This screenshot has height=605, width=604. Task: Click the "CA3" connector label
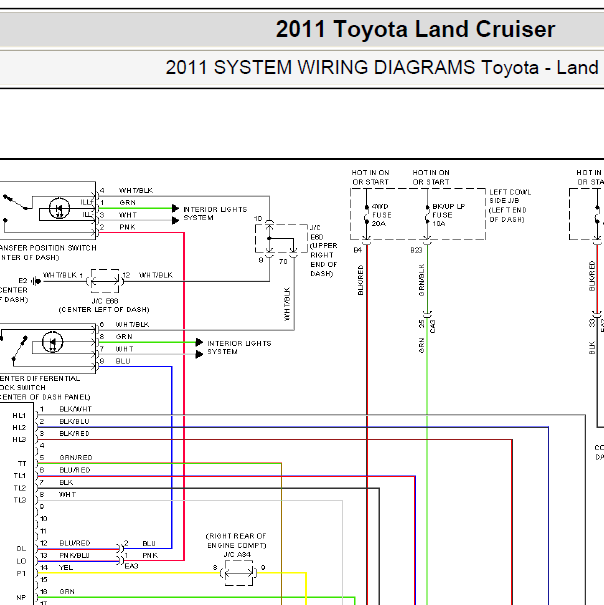pyautogui.click(x=432, y=326)
